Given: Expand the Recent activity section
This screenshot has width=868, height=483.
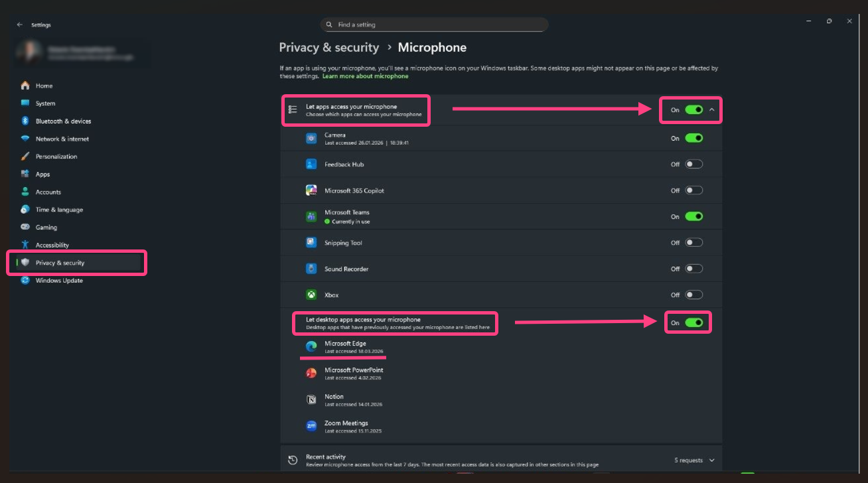Looking at the screenshot, I should [x=712, y=460].
